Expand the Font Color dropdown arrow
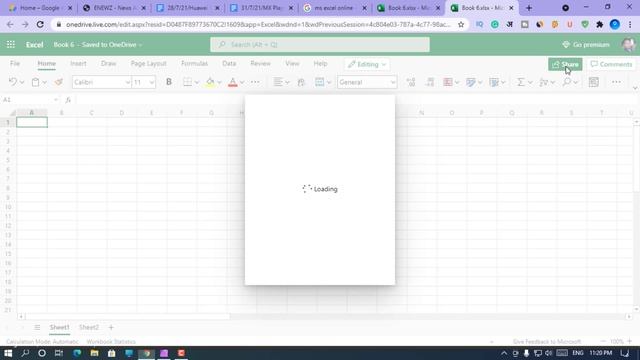Image resolution: width=640 pixels, height=360 pixels. pyautogui.click(x=242, y=82)
